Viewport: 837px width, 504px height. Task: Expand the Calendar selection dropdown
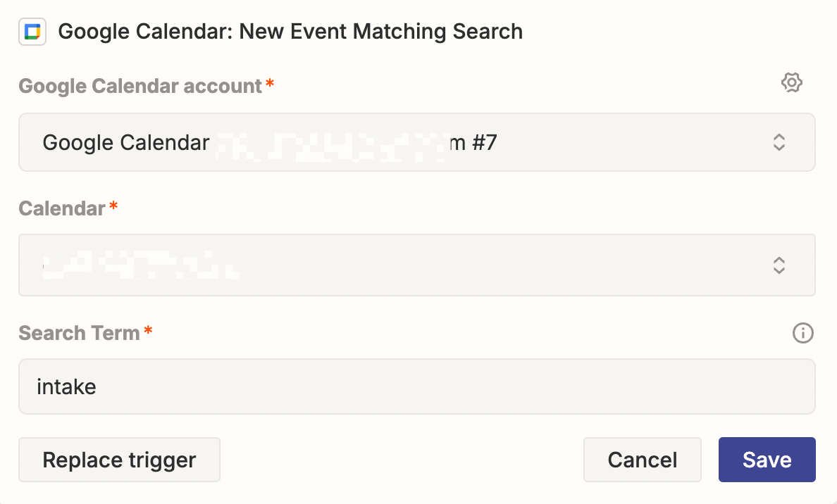click(416, 265)
